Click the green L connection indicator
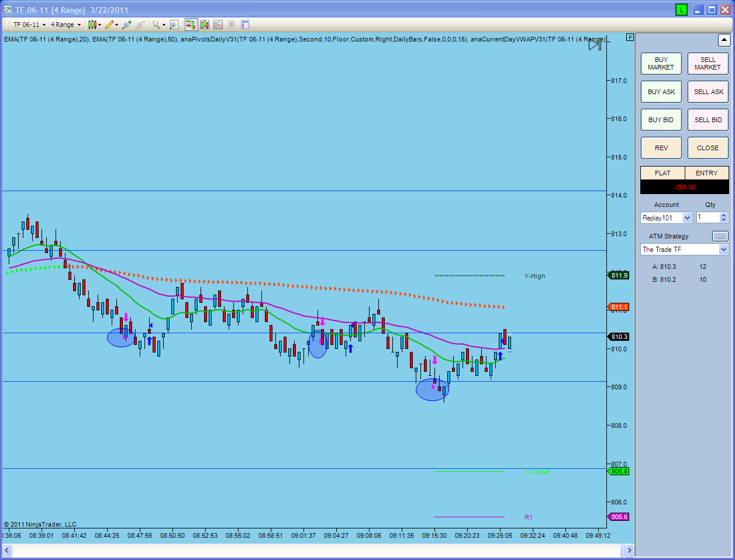This screenshot has width=735, height=560. [x=681, y=9]
